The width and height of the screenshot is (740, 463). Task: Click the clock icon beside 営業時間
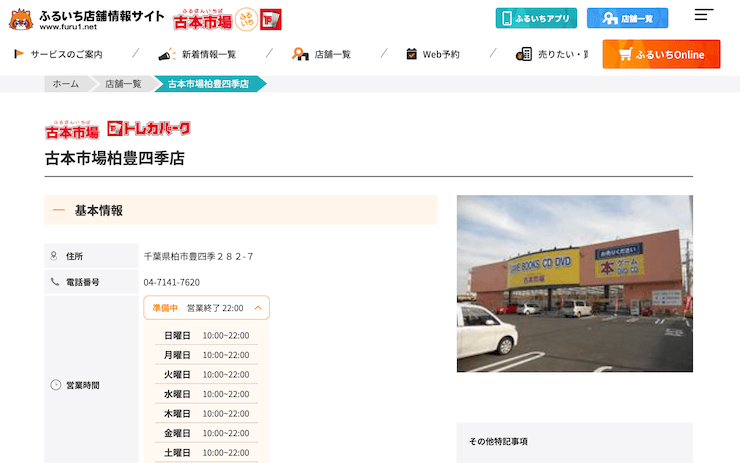[56, 385]
